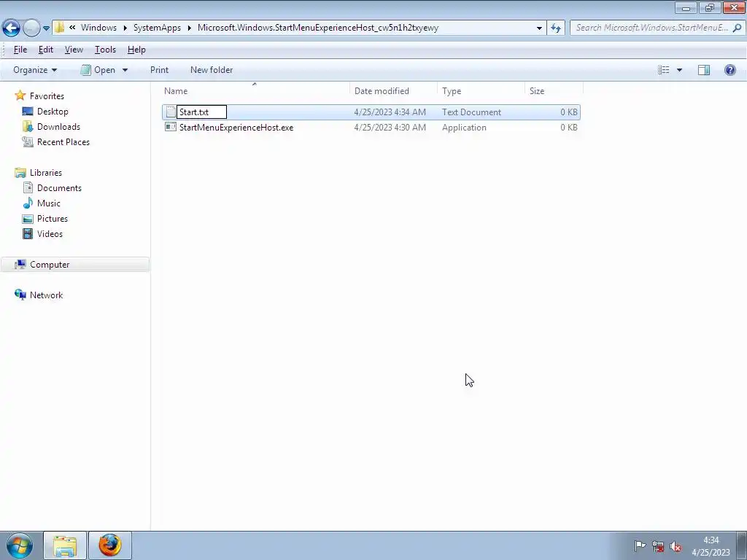Viewport: 747px width, 560px height.
Task: Expand the hidden path chevrons before Windows
Action: 72,28
